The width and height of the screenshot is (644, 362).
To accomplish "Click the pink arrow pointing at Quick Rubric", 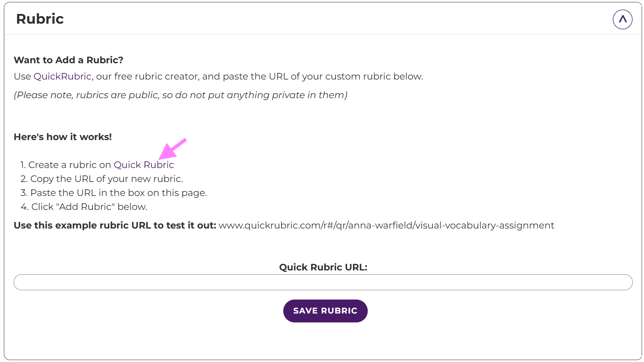I will [172, 149].
